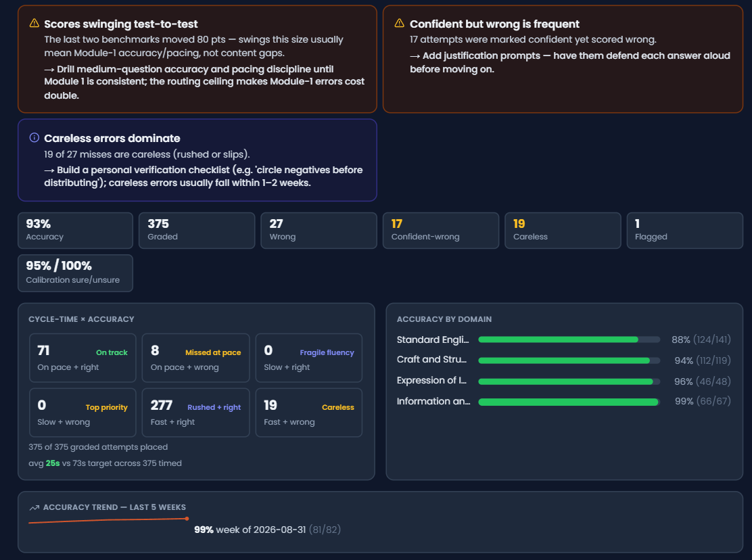Image resolution: width=752 pixels, height=560 pixels.
Task: Click the warning icon beside Scores swinging test-to-test
Action: 34,23
